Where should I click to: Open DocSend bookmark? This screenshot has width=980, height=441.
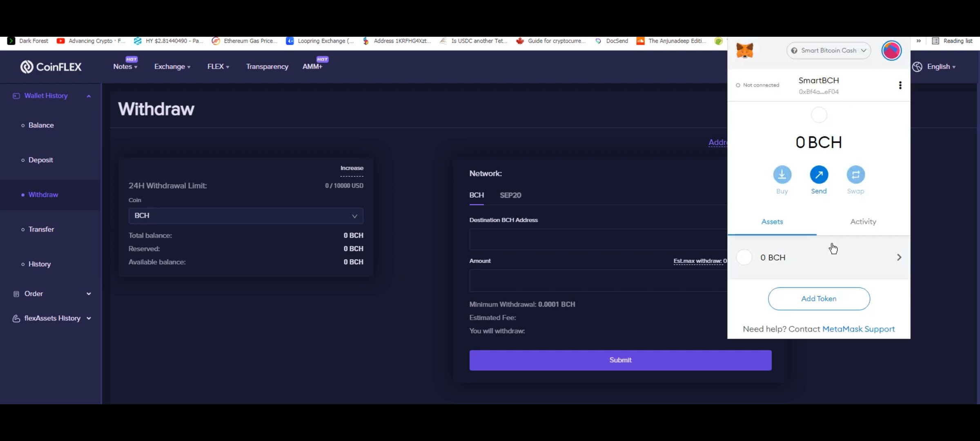click(611, 41)
